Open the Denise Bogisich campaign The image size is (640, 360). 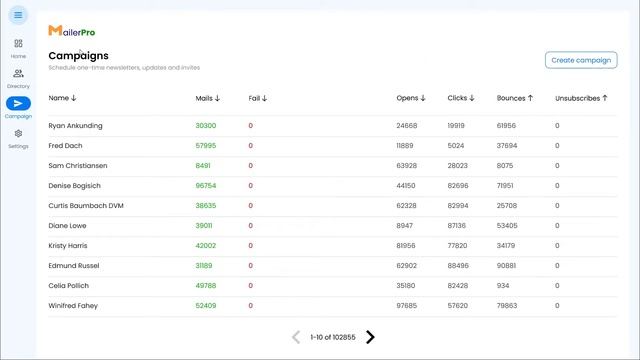[x=74, y=186]
